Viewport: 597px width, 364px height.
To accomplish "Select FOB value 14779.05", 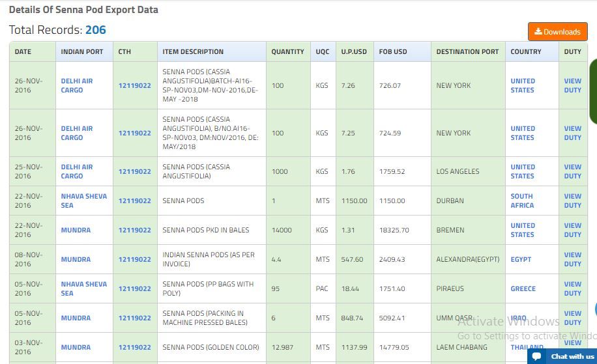I will pyautogui.click(x=394, y=347).
